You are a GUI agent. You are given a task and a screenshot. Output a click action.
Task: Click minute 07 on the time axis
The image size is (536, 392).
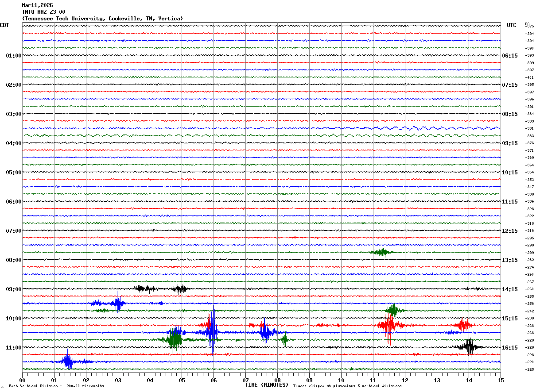[245, 380]
